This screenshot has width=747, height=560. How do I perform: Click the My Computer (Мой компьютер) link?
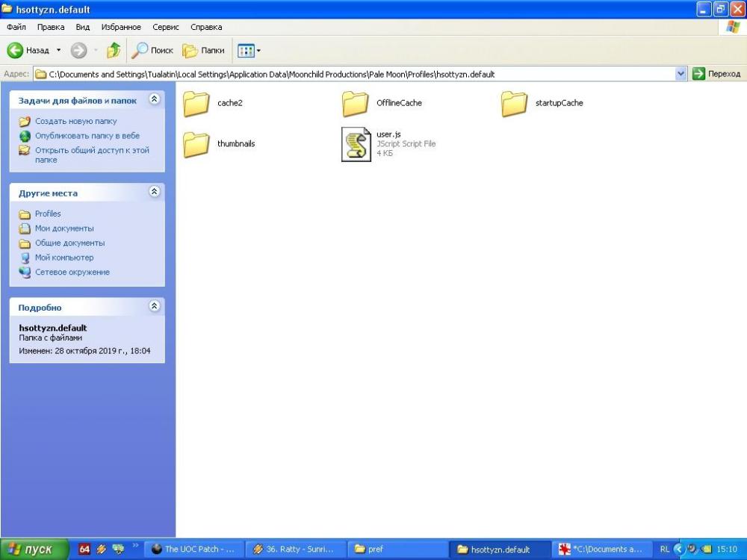click(64, 258)
